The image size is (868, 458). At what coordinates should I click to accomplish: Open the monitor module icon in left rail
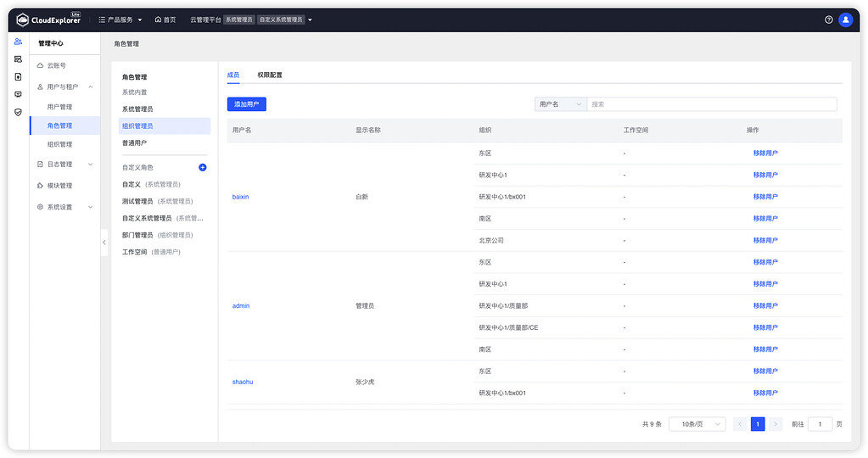[18, 94]
